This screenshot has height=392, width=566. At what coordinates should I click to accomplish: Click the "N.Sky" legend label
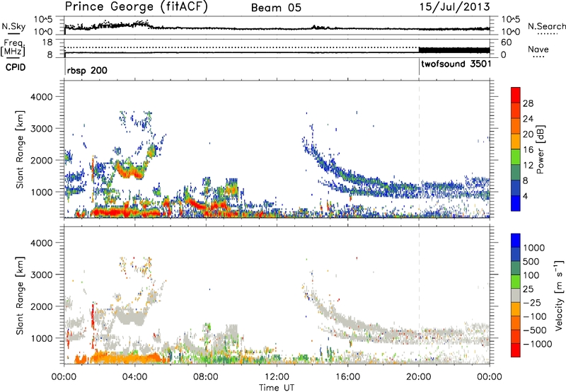13,26
